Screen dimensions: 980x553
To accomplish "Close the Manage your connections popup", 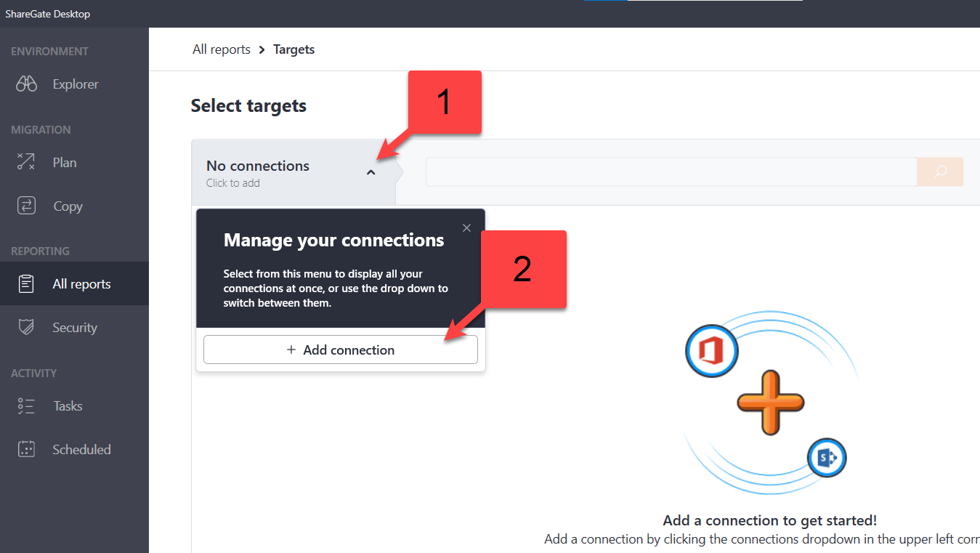I will point(466,228).
